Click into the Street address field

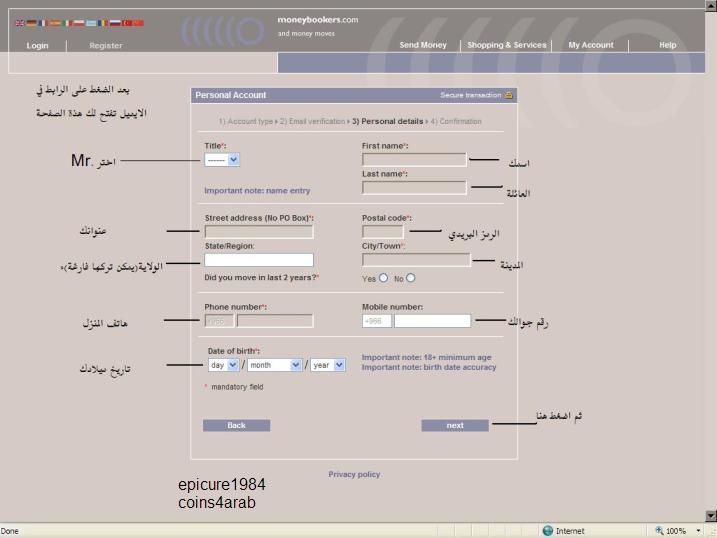[x=259, y=232]
